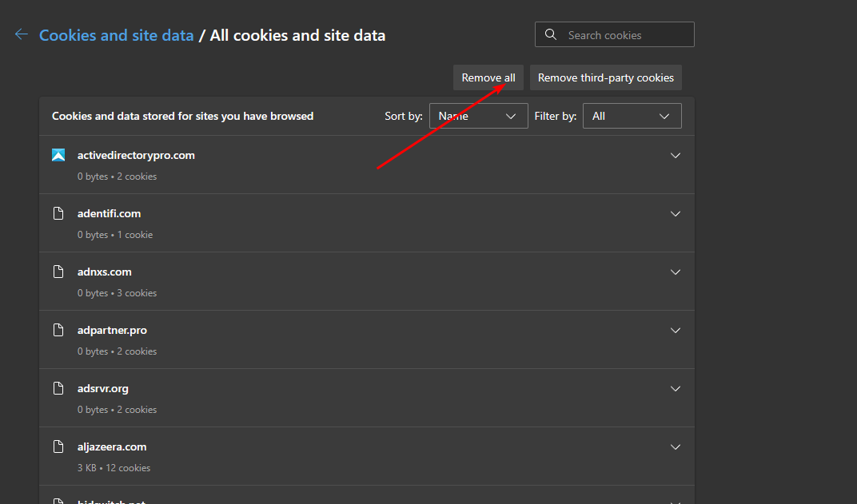Open the Filter by dropdown
Image resolution: width=857 pixels, height=504 pixels.
632,116
